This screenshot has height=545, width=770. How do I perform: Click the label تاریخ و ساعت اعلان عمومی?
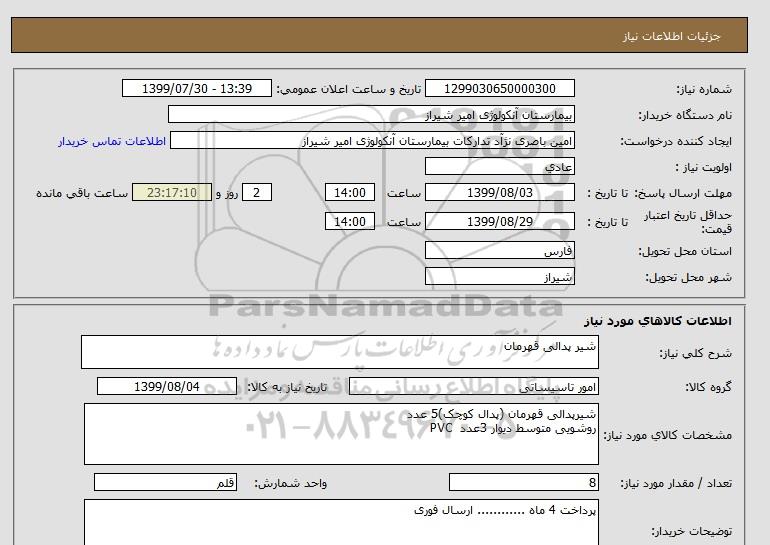tap(349, 89)
